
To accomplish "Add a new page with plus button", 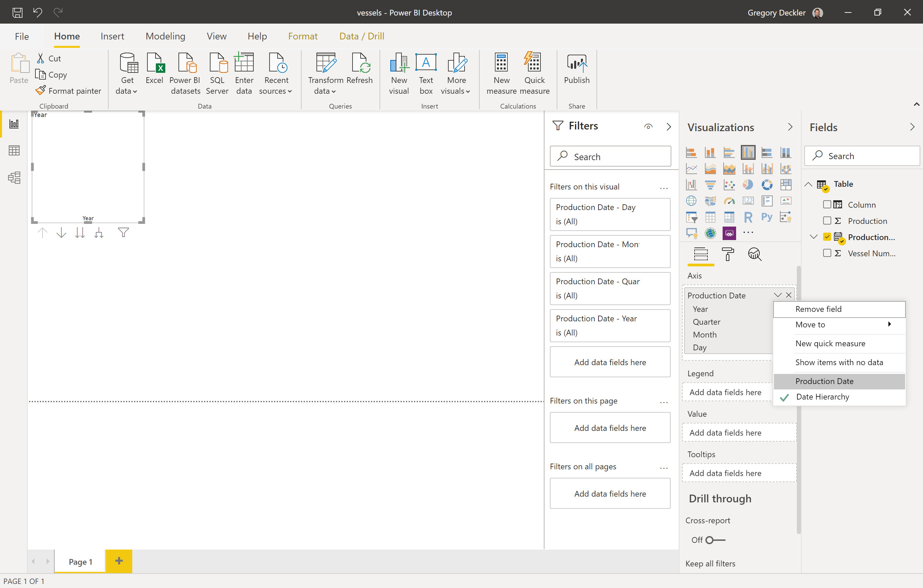I will 119,561.
